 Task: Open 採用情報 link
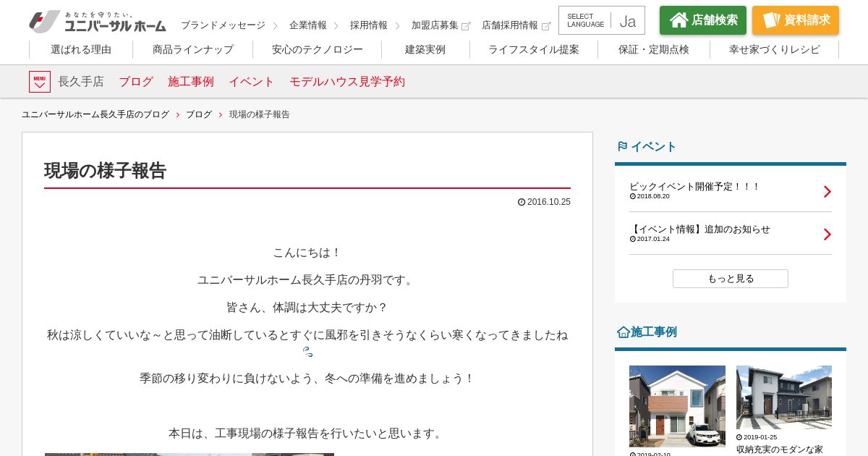[x=369, y=25]
